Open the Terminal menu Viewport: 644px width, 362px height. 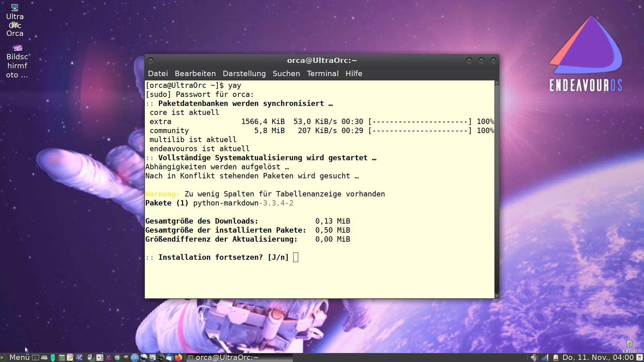(323, 73)
